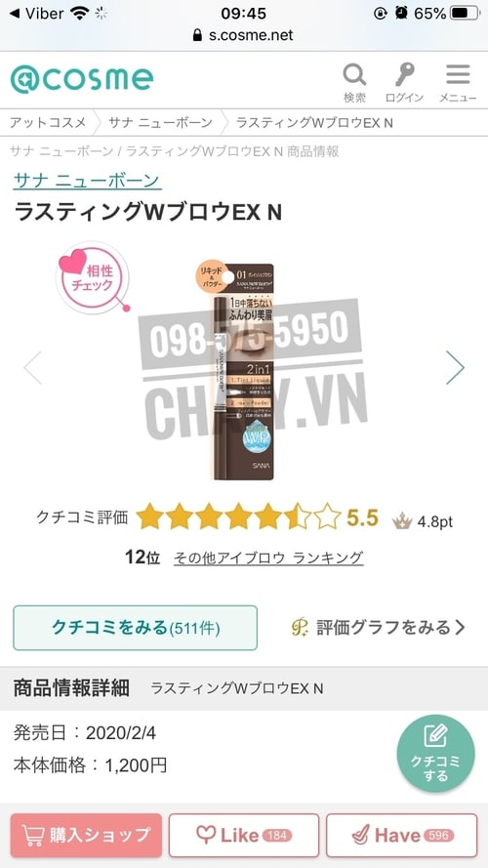Toggle the Like heart button
Viewport: 488px width, 868px height.
(x=244, y=835)
